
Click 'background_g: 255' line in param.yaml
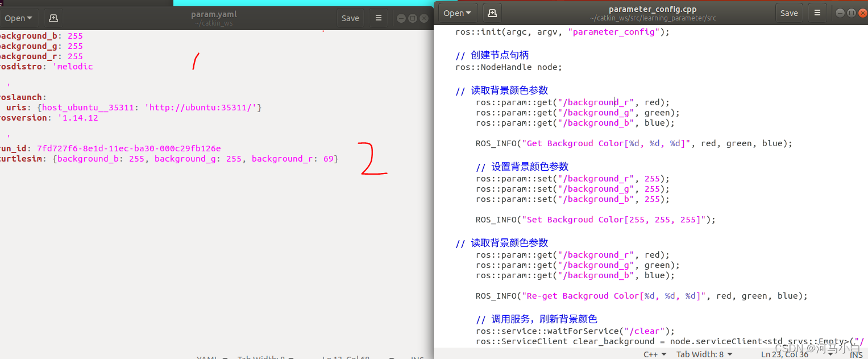41,46
